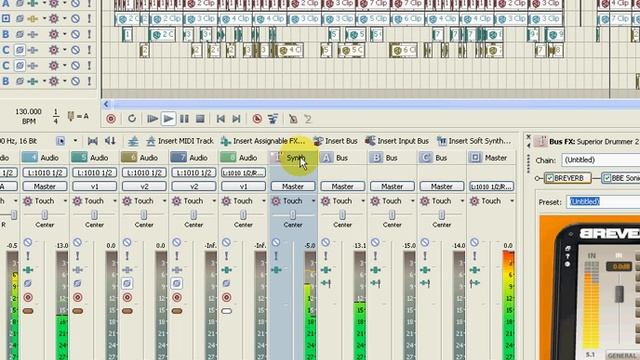The width and height of the screenshot is (640, 360).
Task: Select the Synth channel strip header
Action: [x=292, y=158]
